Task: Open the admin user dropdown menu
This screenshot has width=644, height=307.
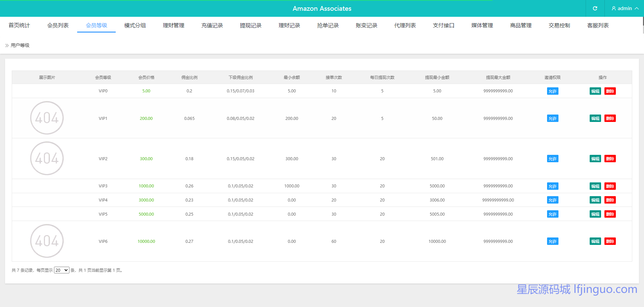Action: [x=625, y=8]
